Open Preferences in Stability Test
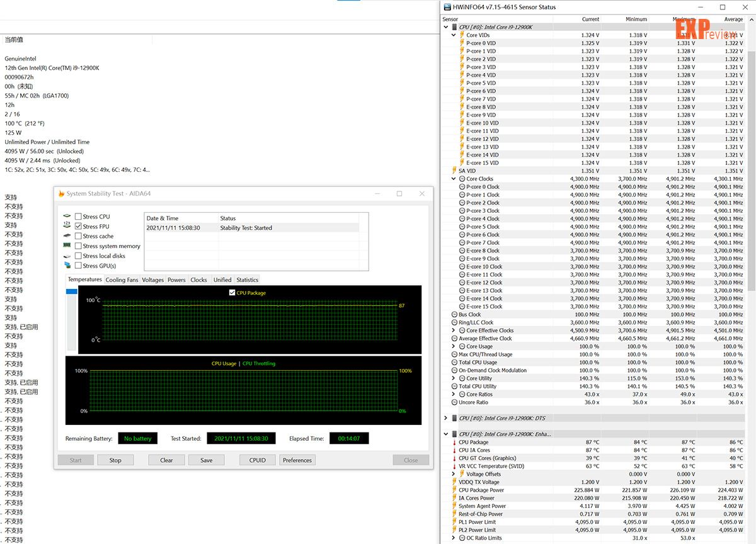Screen dimensions: 756x544 (x=297, y=460)
